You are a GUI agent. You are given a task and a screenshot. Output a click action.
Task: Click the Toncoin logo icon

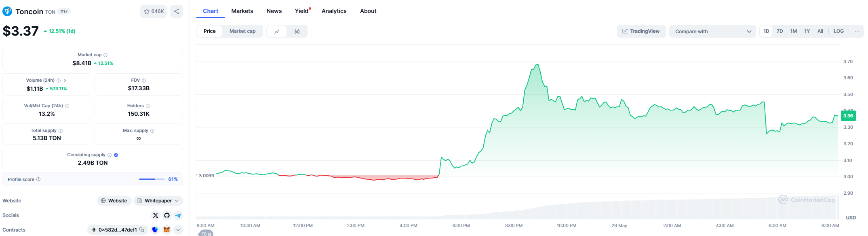pyautogui.click(x=7, y=11)
